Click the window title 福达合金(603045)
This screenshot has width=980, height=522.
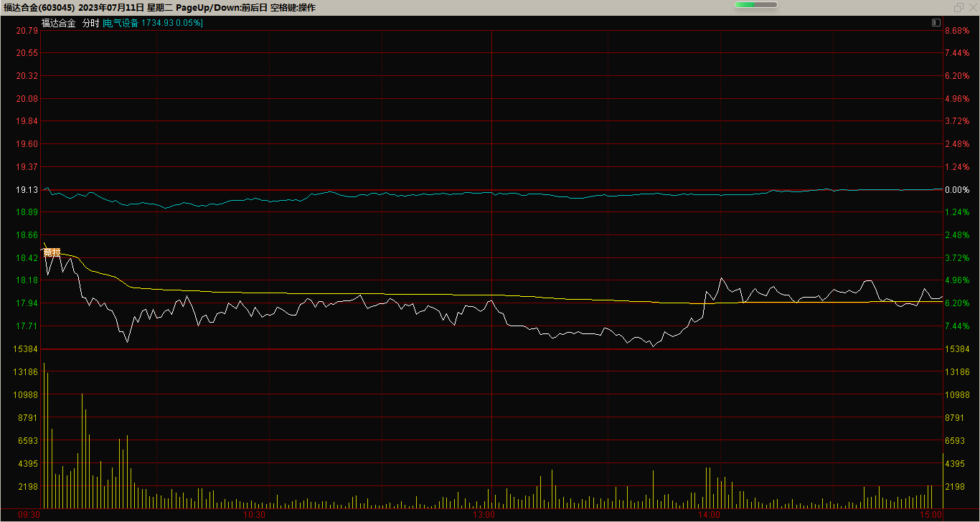coord(39,7)
